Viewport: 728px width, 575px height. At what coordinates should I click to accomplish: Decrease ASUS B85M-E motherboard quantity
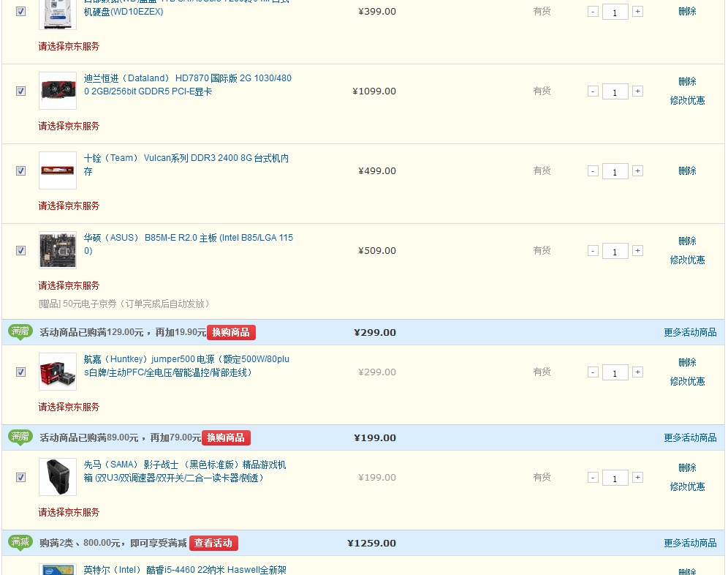click(x=593, y=251)
